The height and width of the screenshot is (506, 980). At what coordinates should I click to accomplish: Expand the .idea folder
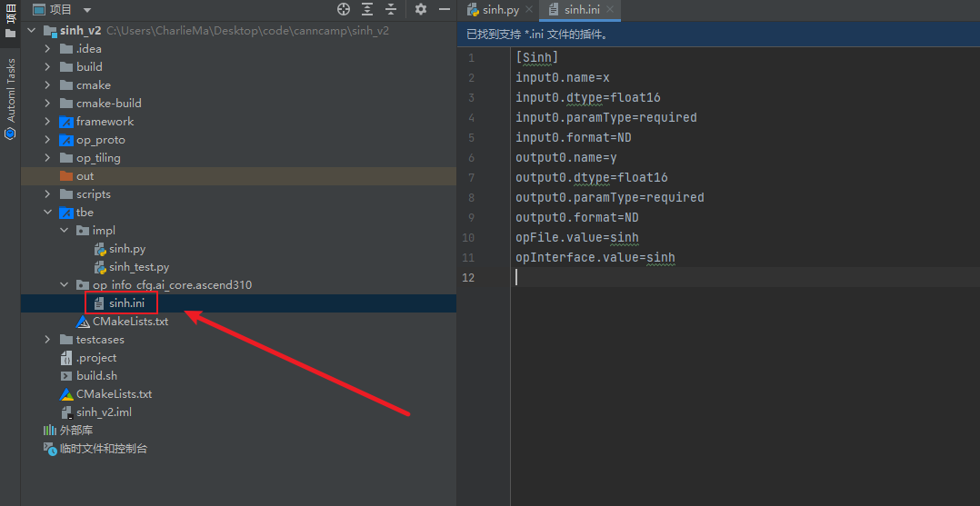47,49
